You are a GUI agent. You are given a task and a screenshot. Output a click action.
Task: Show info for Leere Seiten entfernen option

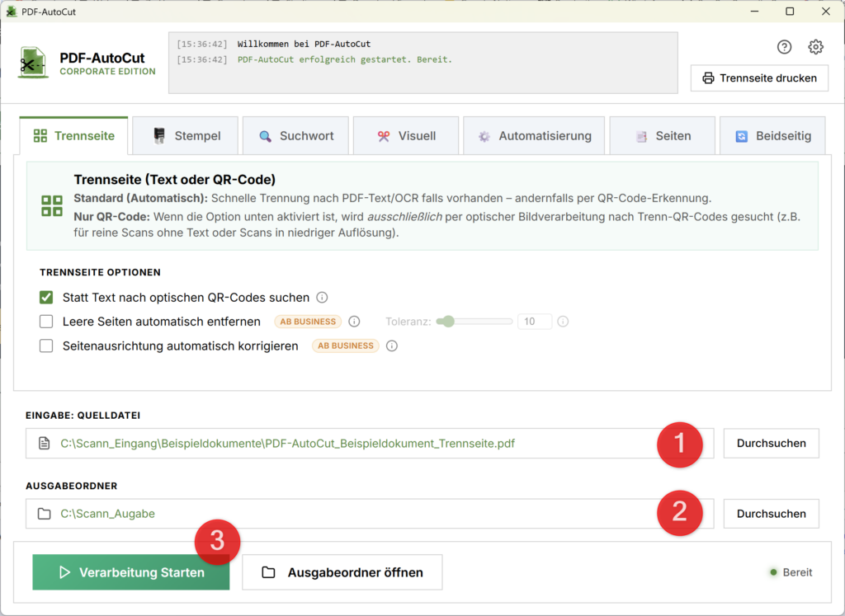click(354, 322)
